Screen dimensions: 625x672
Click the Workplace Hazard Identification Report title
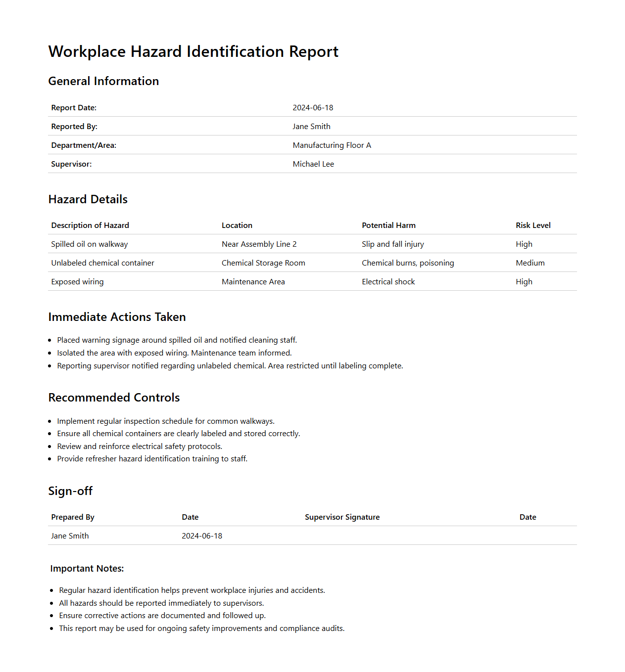pyautogui.click(x=193, y=51)
